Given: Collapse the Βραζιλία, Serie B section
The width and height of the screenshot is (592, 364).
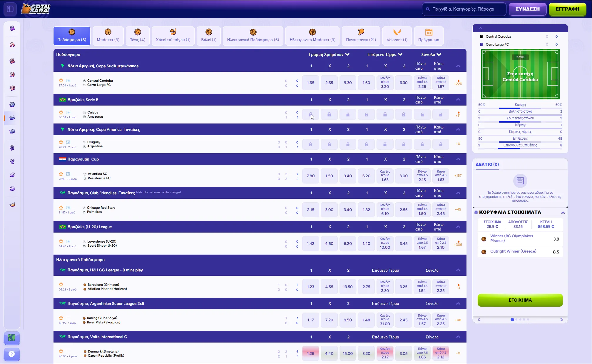Looking at the screenshot, I should 458,100.
